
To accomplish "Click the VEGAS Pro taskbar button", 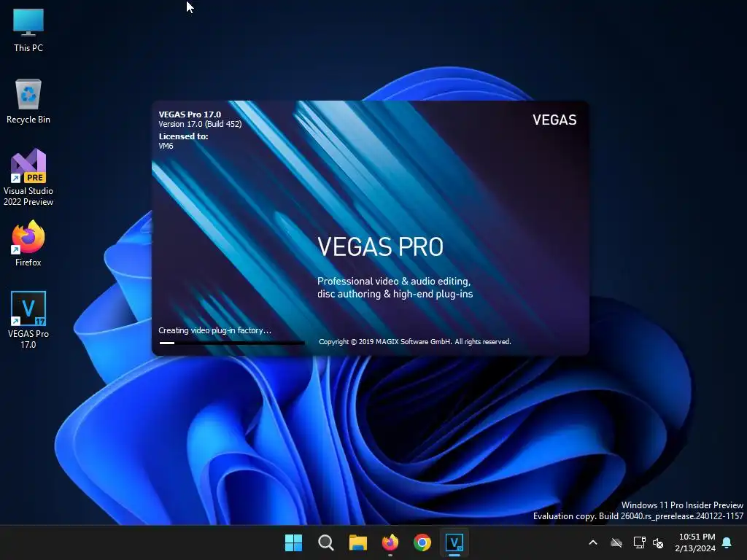I will [x=454, y=542].
